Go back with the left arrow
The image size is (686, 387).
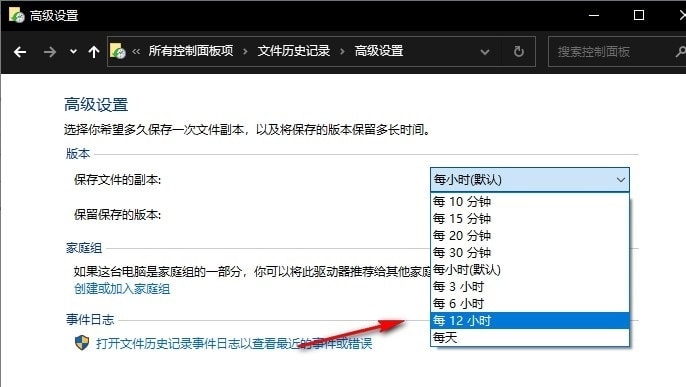click(x=20, y=52)
